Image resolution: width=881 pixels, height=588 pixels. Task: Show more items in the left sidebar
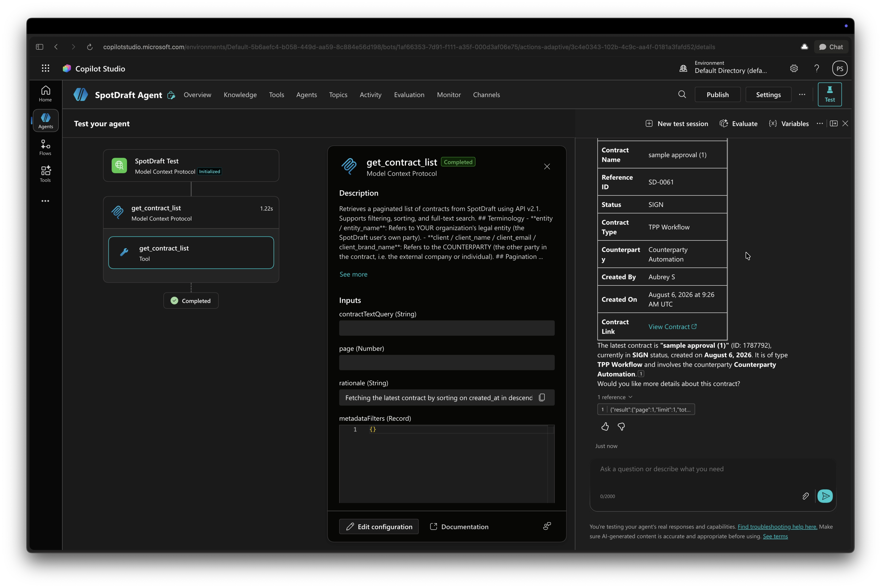coord(45,201)
